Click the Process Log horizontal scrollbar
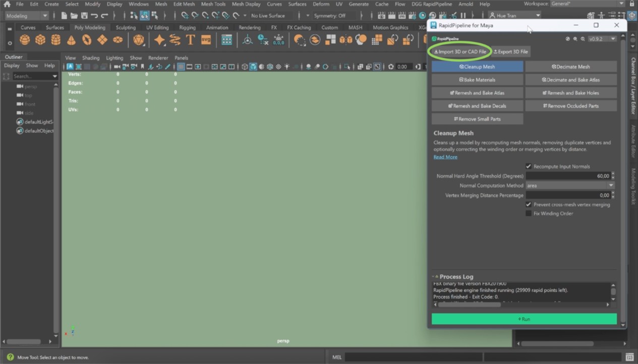The width and height of the screenshot is (638, 364). (469, 305)
